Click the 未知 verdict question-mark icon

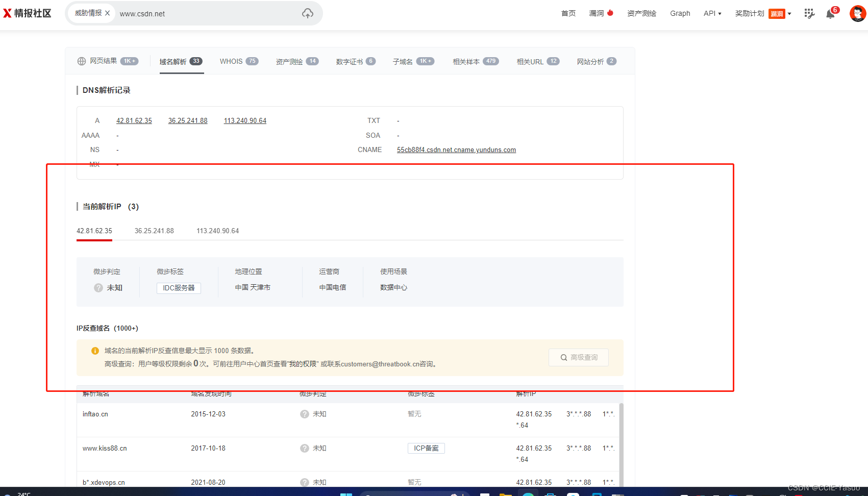click(98, 288)
